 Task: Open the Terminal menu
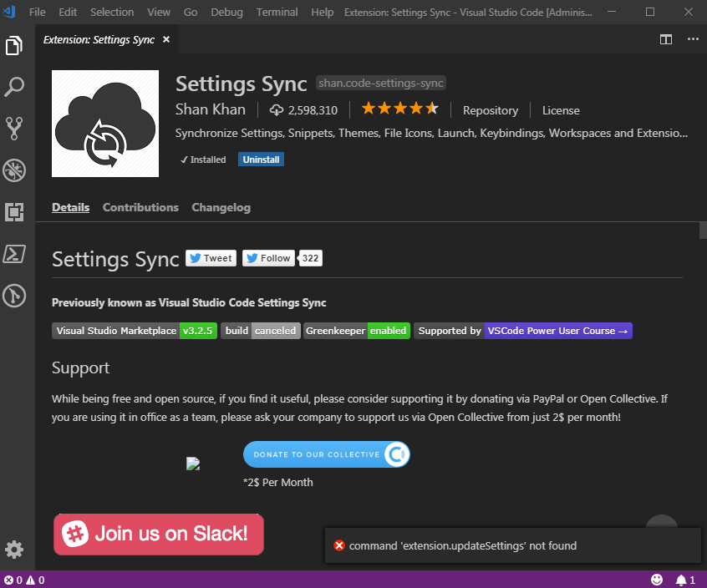(277, 13)
